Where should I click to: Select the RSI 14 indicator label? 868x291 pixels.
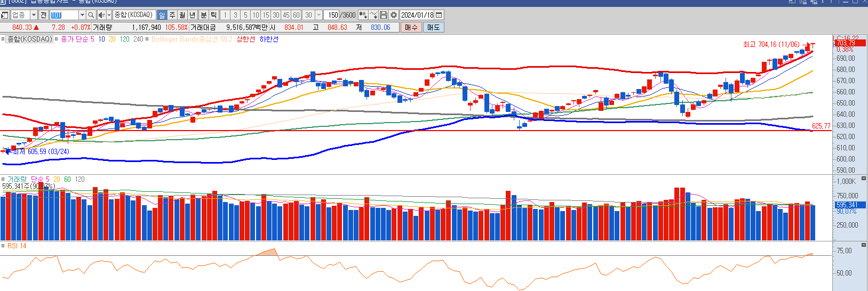17,246
